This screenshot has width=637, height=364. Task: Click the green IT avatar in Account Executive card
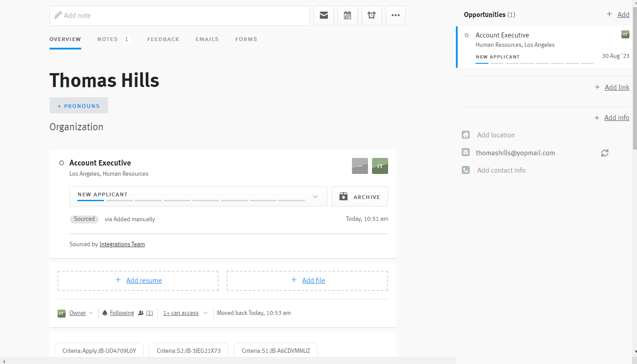coord(380,166)
